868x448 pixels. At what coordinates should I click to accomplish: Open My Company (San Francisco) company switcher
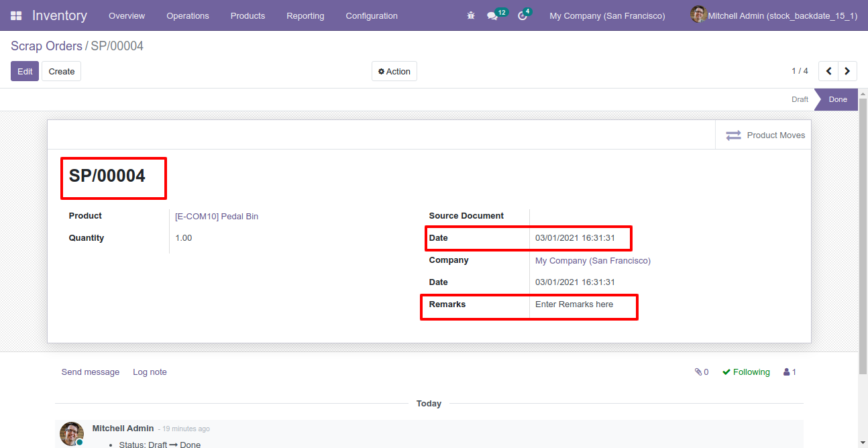[607, 15]
